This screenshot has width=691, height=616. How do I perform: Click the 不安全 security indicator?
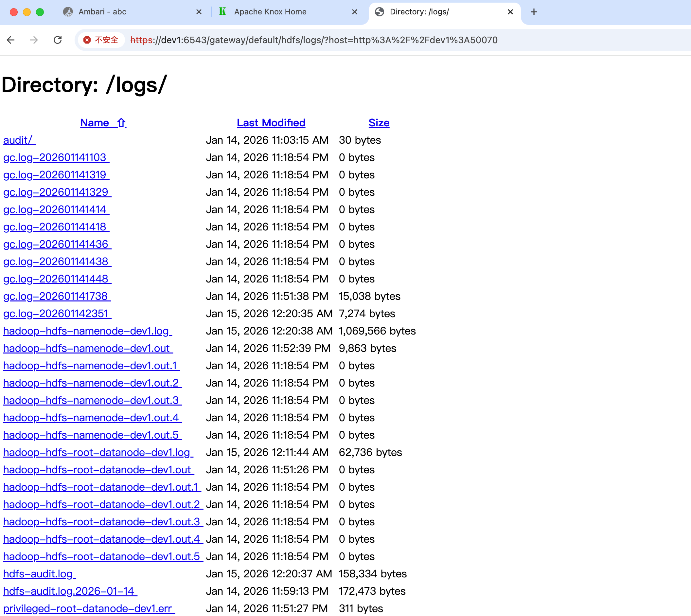click(x=101, y=40)
